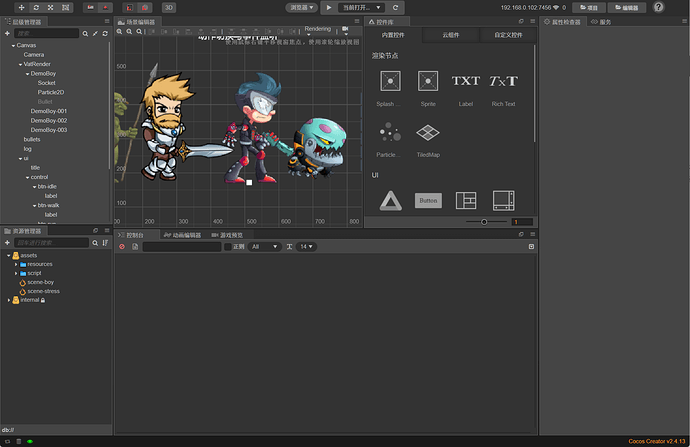Open the Rendering dropdown in scene editor
690x447 pixels.
pos(317,30)
